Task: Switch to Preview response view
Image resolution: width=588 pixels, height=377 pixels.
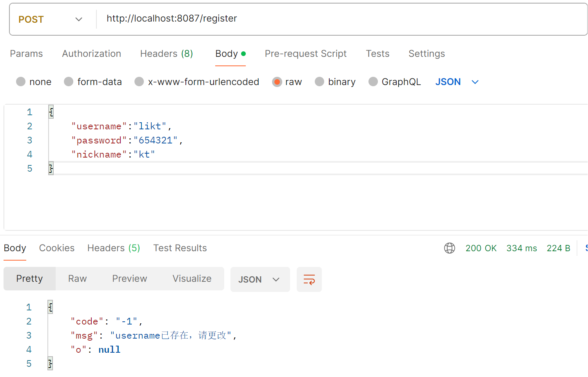Action: coord(129,279)
